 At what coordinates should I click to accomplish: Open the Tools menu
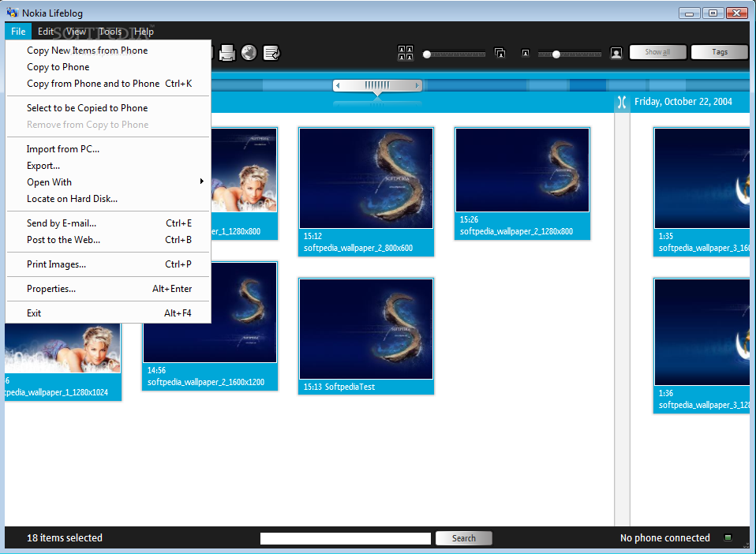pyautogui.click(x=110, y=32)
